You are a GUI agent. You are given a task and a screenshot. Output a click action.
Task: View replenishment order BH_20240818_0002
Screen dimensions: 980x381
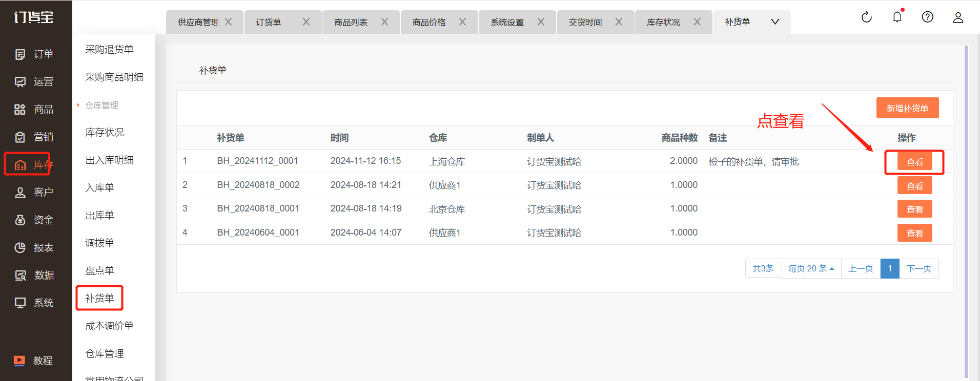tap(914, 185)
